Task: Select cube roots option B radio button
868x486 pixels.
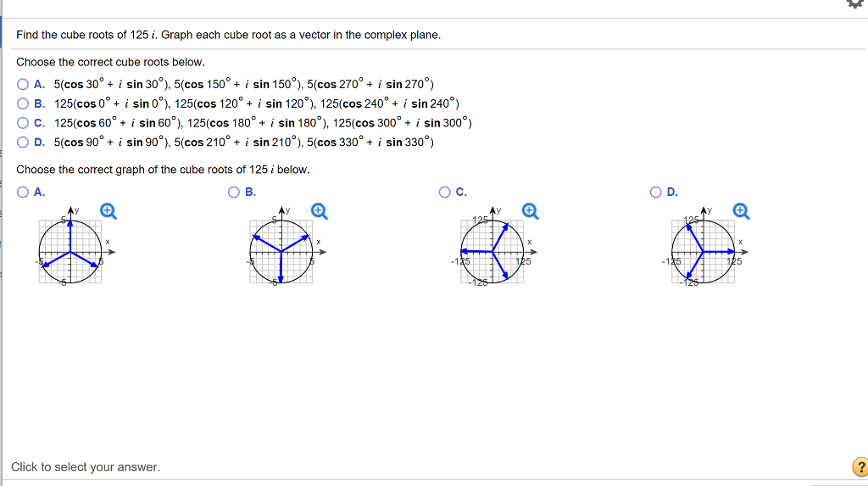Action: 23,103
